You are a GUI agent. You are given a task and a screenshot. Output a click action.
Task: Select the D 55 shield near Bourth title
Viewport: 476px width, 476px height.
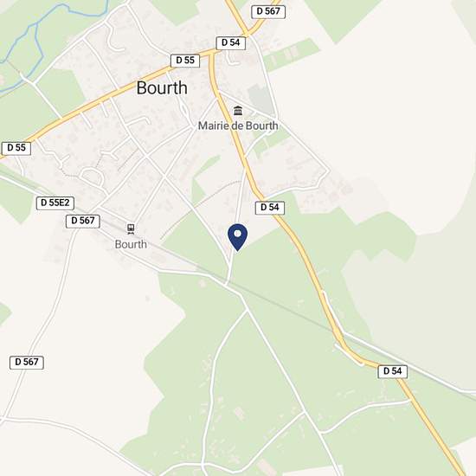point(185,61)
